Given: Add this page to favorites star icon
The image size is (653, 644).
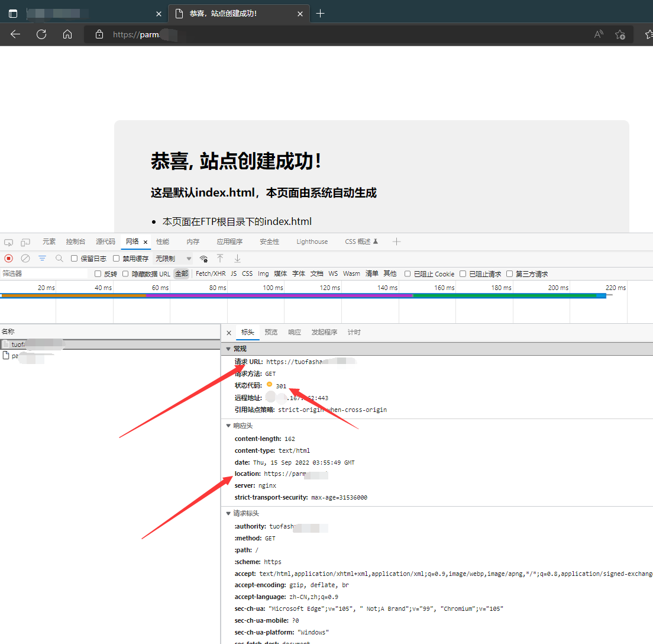Looking at the screenshot, I should point(620,34).
